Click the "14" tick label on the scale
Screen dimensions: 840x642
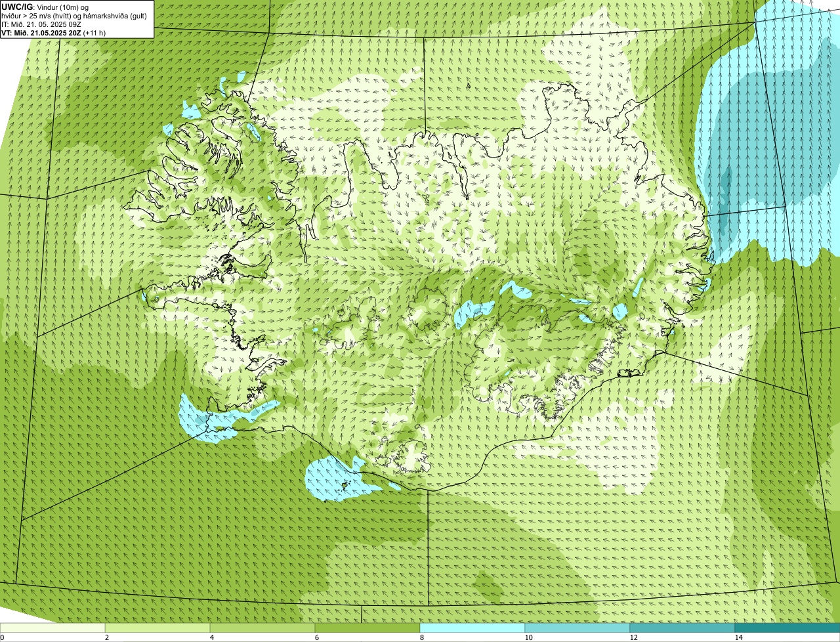click(x=738, y=637)
